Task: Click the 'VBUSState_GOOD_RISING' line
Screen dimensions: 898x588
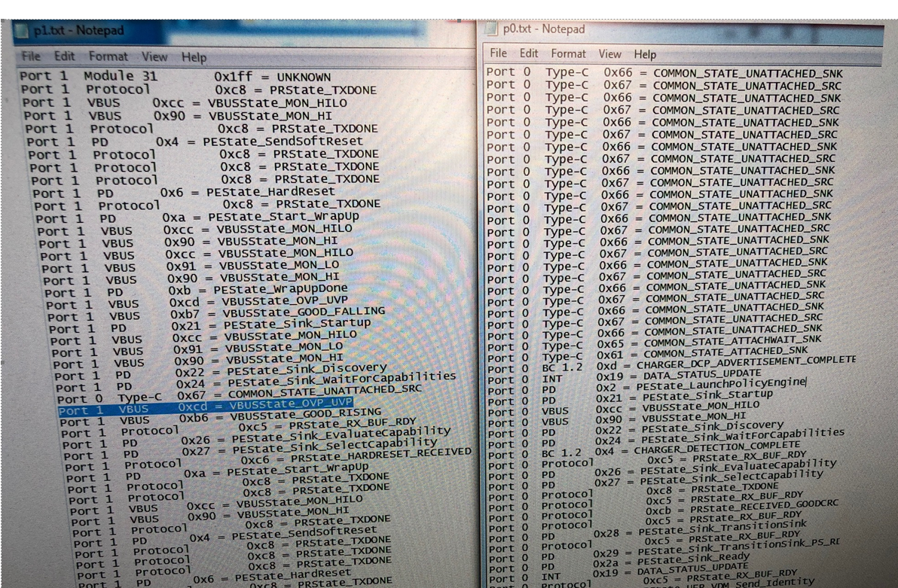Action: [221, 417]
